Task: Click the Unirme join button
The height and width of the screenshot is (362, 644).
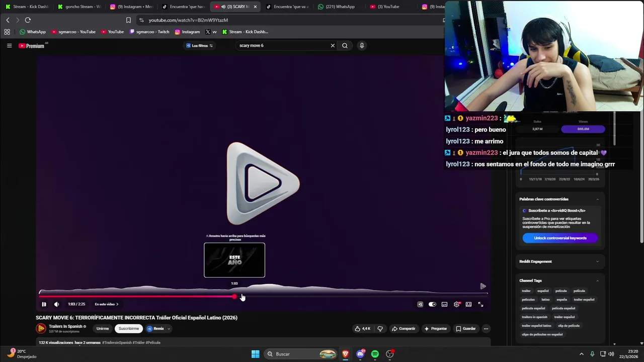Action: (x=102, y=329)
